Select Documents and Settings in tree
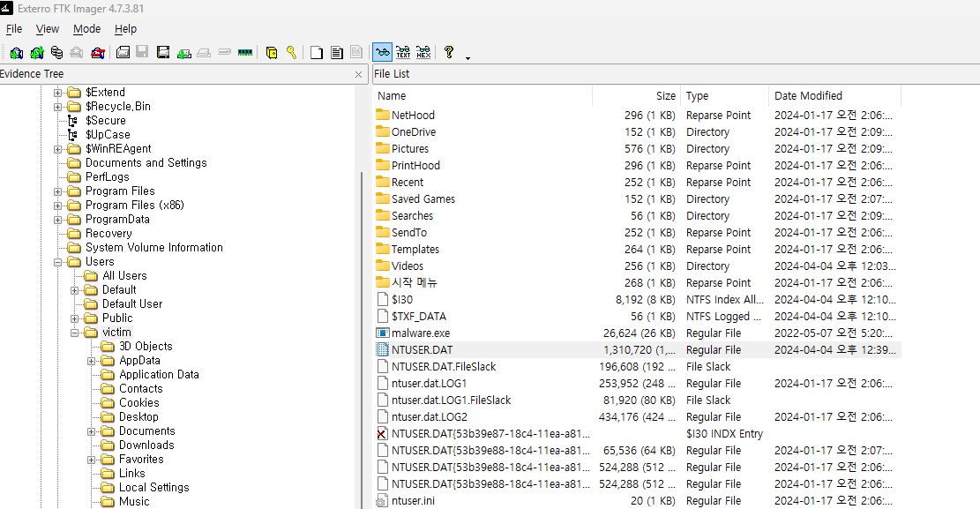The height and width of the screenshot is (509, 980). pos(146,162)
